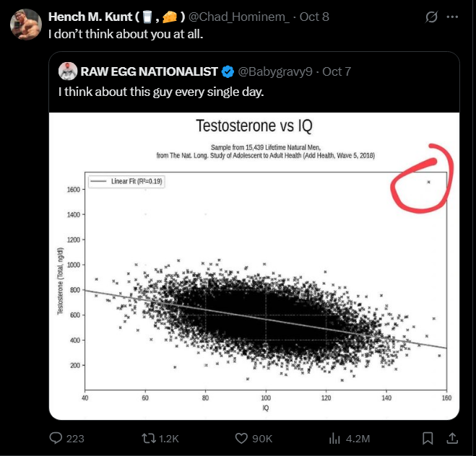Open view analytics bar chart icon
This screenshot has width=476, height=456.
[334, 438]
